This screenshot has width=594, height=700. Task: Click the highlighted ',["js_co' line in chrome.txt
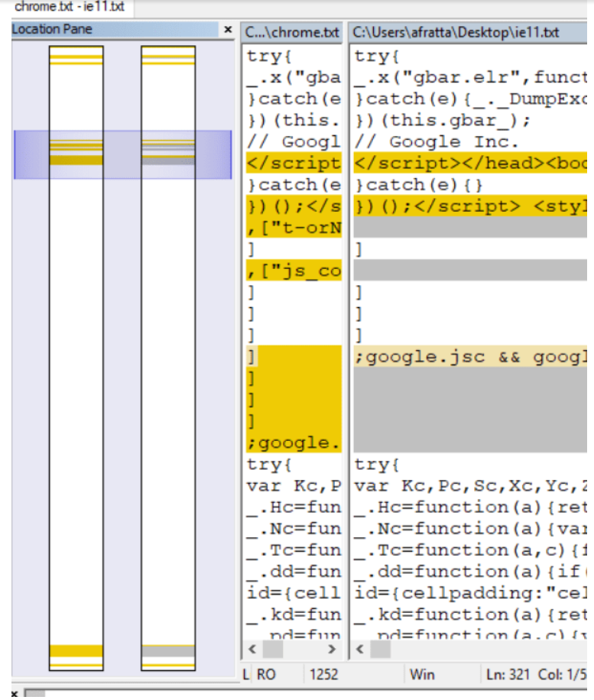tap(294, 270)
